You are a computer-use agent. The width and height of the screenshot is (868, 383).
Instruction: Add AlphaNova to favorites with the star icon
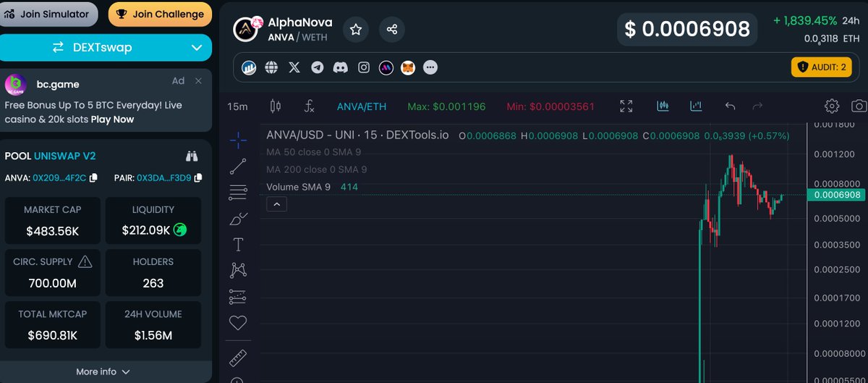pyautogui.click(x=356, y=30)
